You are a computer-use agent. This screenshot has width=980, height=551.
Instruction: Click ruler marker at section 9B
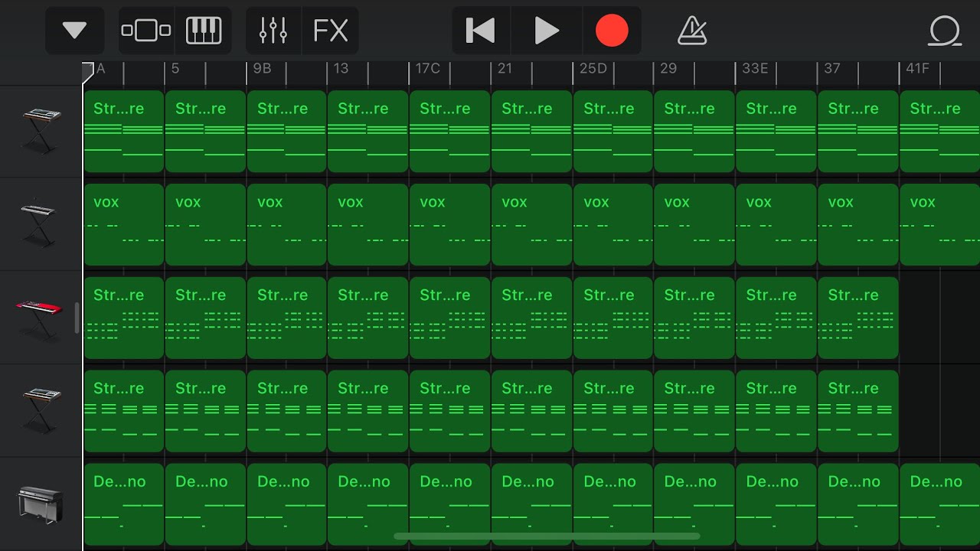coord(262,69)
